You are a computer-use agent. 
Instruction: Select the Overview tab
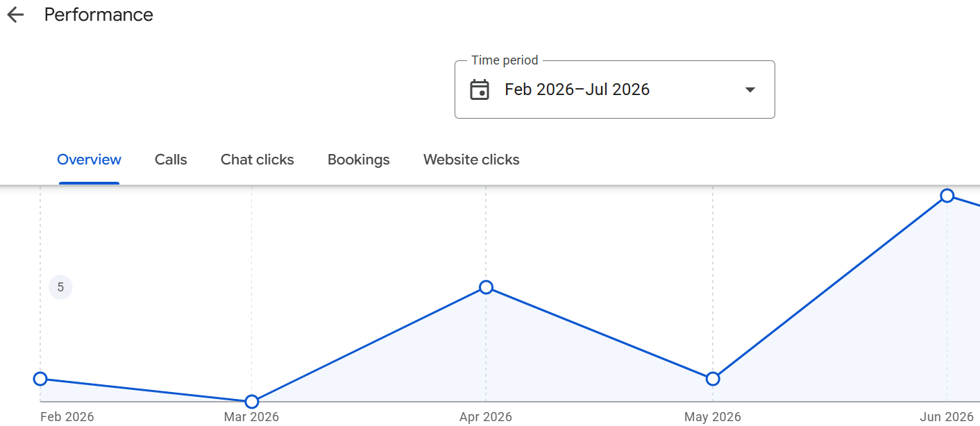pyautogui.click(x=89, y=160)
